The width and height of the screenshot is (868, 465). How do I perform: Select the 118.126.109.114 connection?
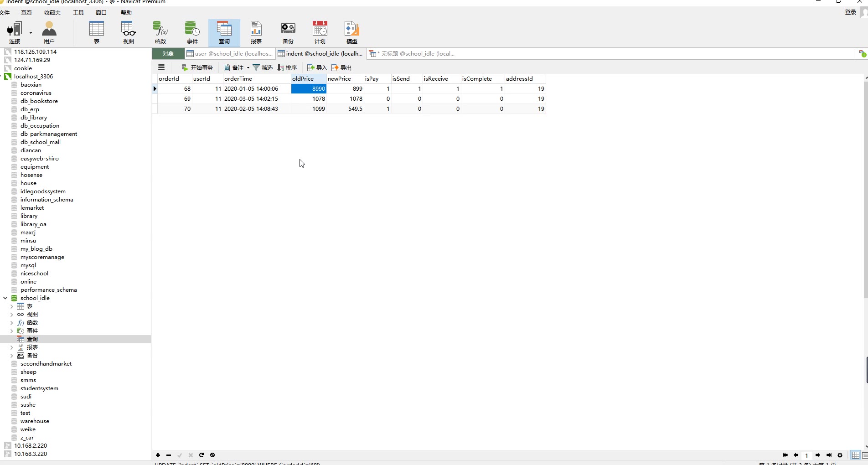(35, 52)
